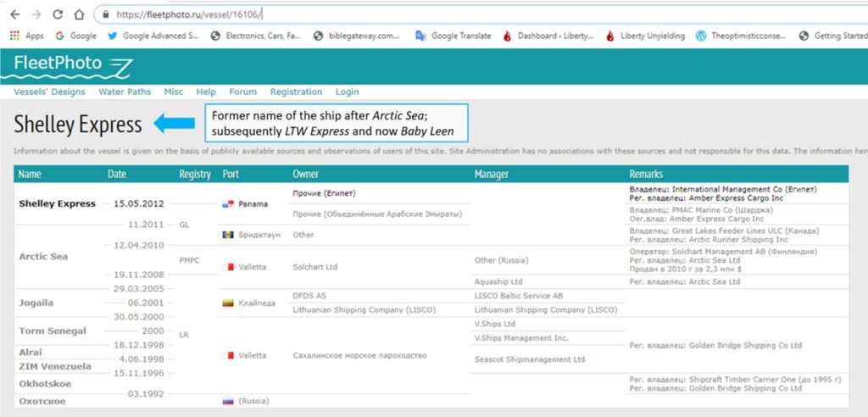Image resolution: width=868 pixels, height=417 pixels.
Task: Click the Owner column header
Action: click(x=305, y=175)
